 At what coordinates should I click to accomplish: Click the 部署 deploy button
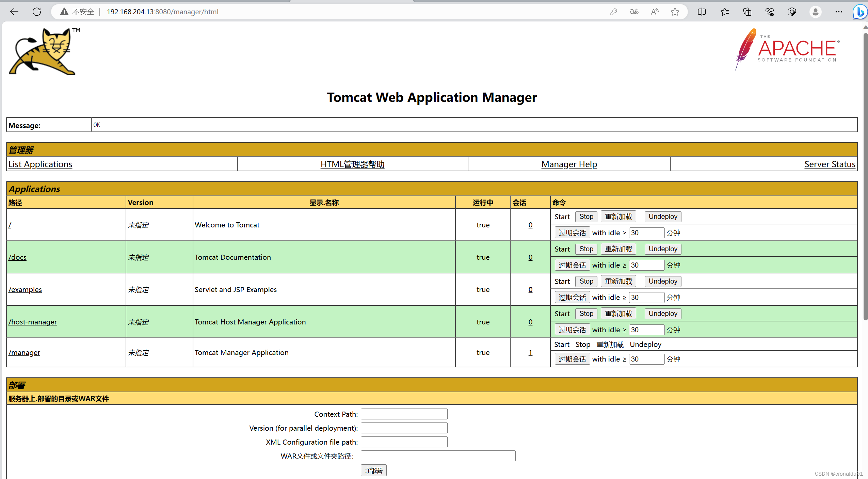[x=373, y=470]
